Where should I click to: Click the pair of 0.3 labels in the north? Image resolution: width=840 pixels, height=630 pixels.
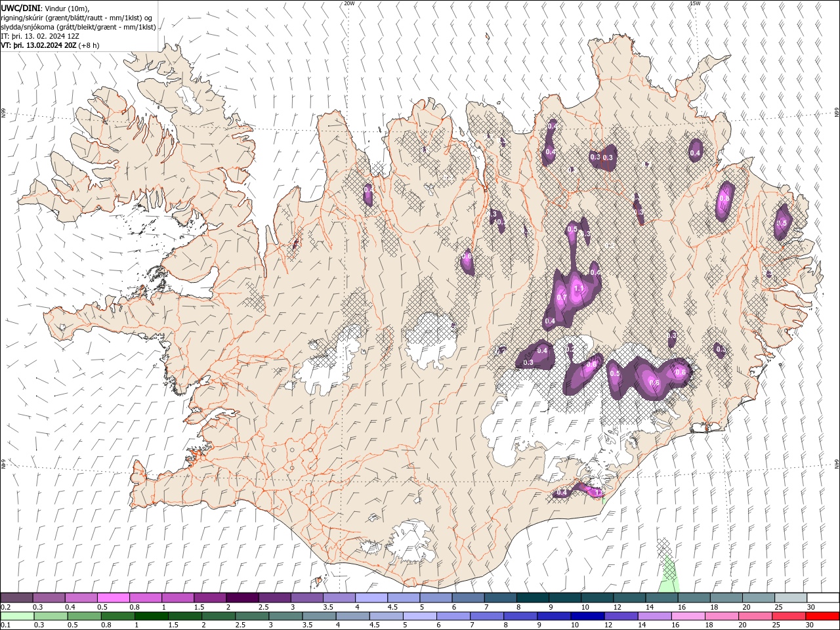pyautogui.click(x=601, y=157)
